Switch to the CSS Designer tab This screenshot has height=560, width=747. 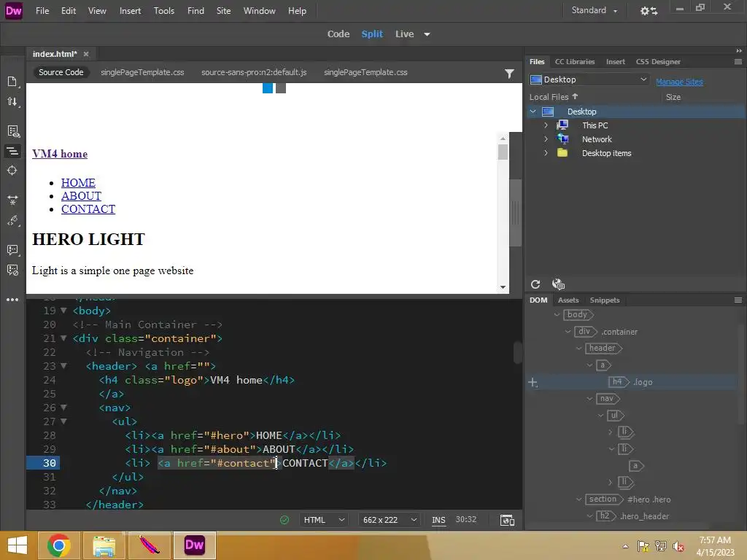click(x=658, y=61)
